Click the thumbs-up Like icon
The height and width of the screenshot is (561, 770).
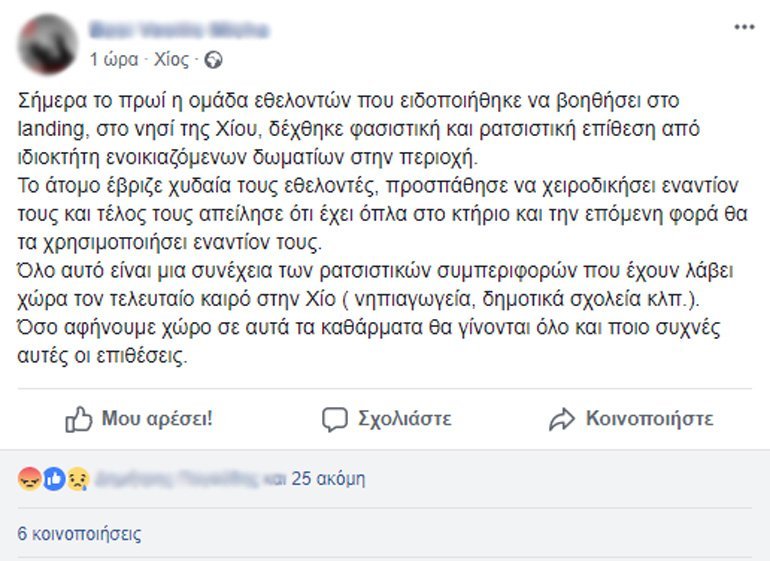point(79,419)
